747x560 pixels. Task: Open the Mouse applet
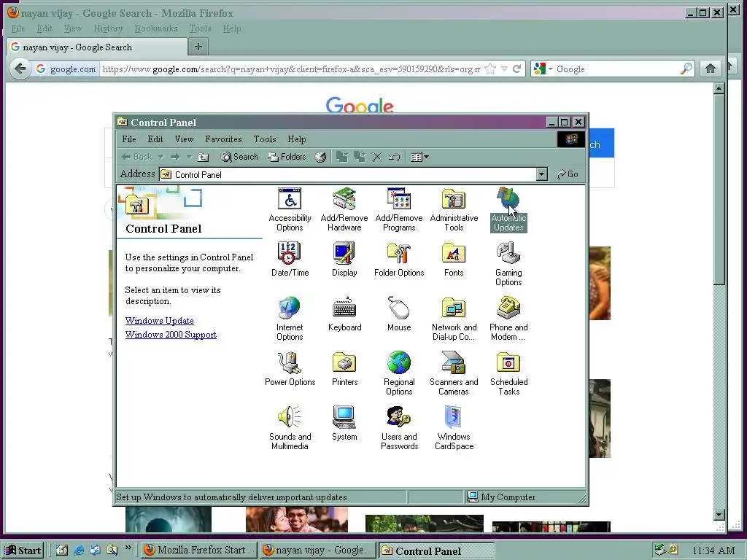399,314
